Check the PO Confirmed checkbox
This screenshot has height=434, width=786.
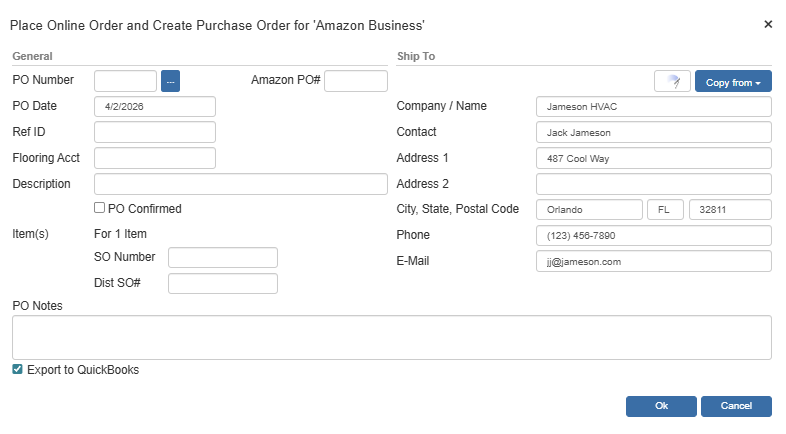coord(99,208)
